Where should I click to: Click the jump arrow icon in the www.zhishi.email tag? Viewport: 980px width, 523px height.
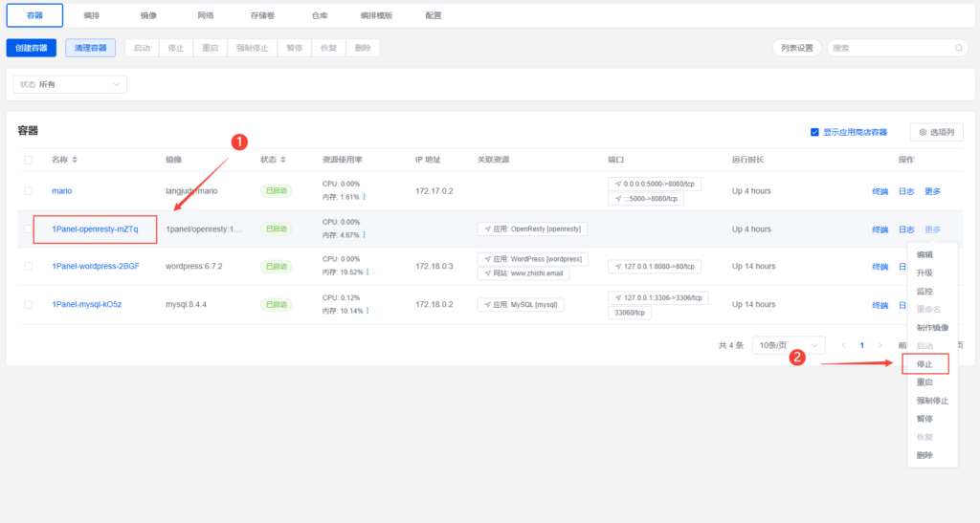(487, 273)
